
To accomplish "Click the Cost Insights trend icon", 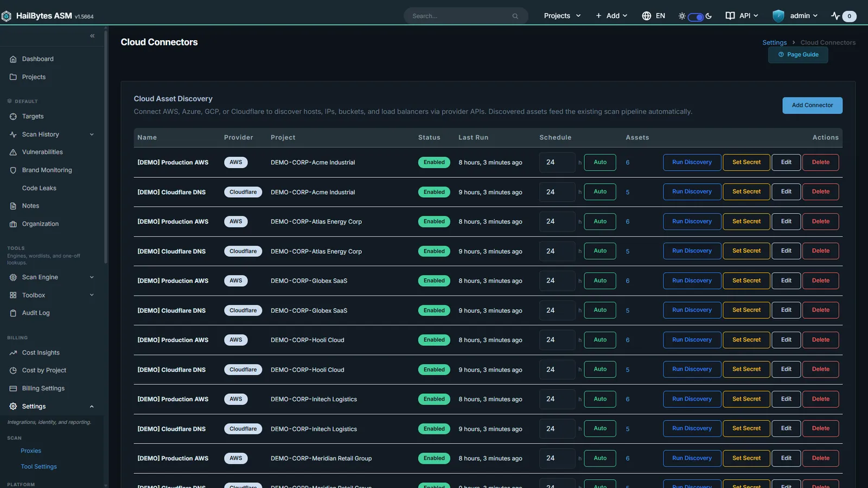I will pyautogui.click(x=13, y=352).
